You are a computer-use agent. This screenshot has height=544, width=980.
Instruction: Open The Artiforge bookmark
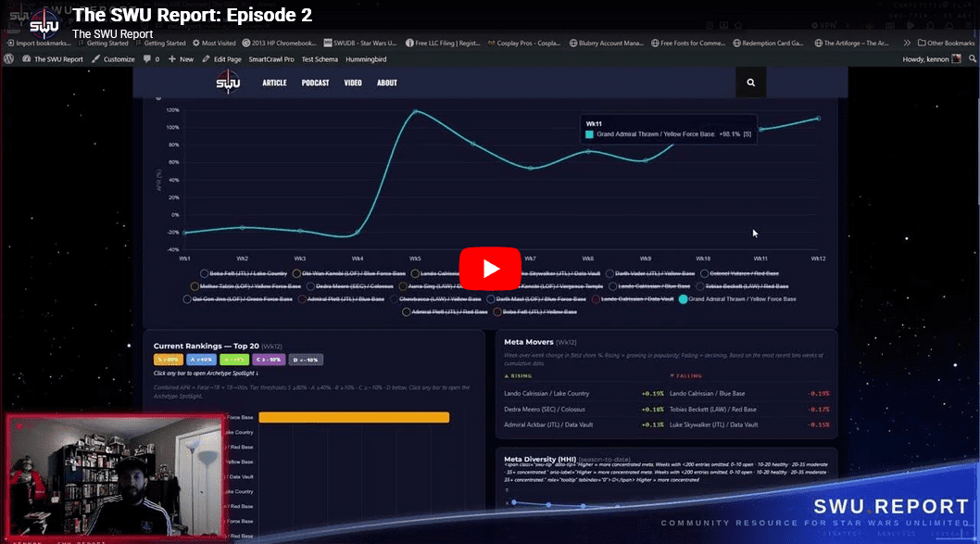tap(851, 44)
